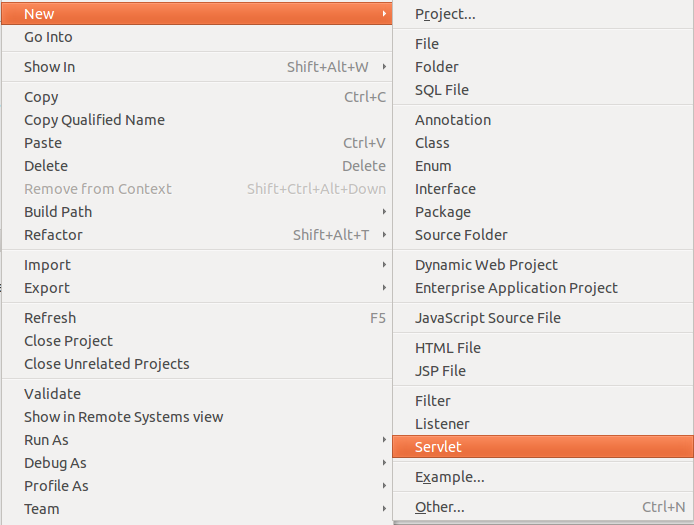Click Validate in the context menu
694x525 pixels.
pyautogui.click(x=197, y=394)
